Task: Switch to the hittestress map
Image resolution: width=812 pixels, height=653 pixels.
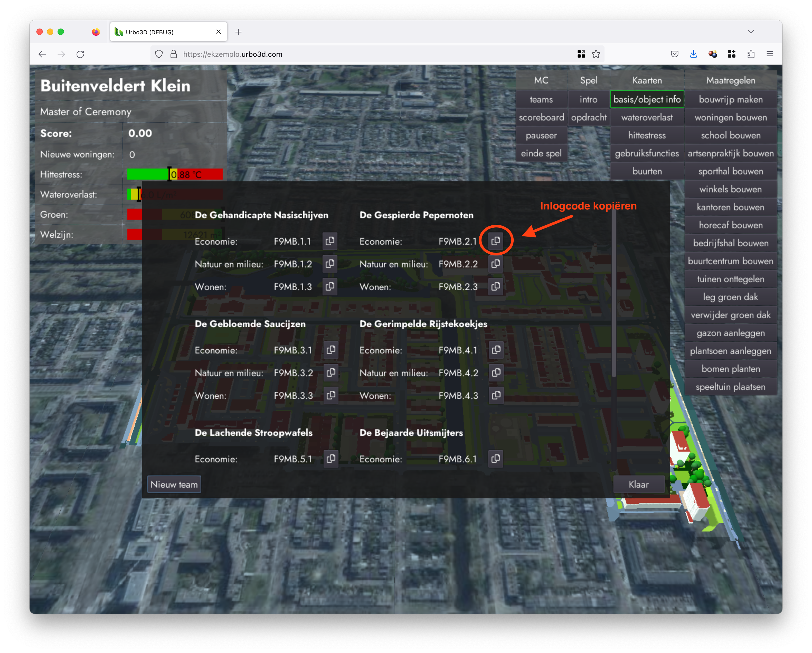Action: (647, 136)
